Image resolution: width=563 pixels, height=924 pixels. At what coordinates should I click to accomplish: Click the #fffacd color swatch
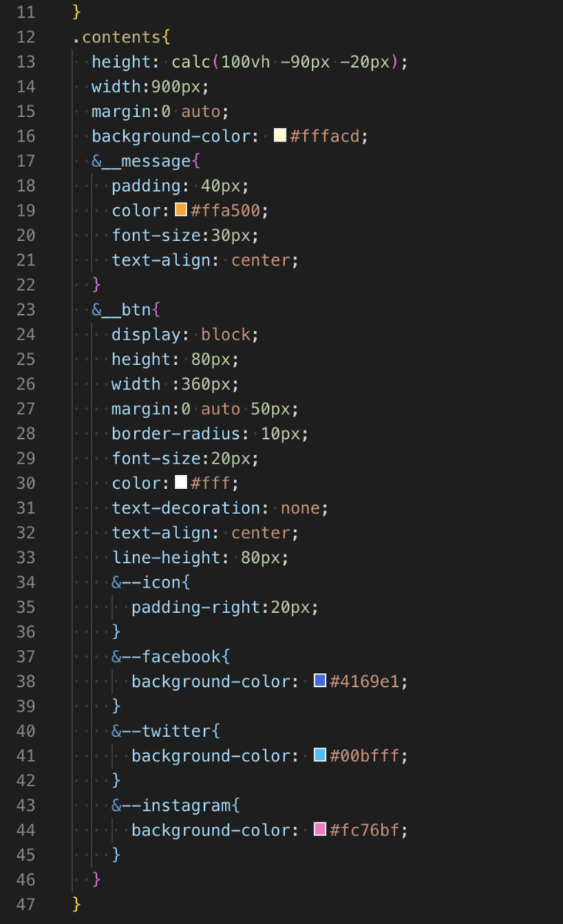coord(280,136)
